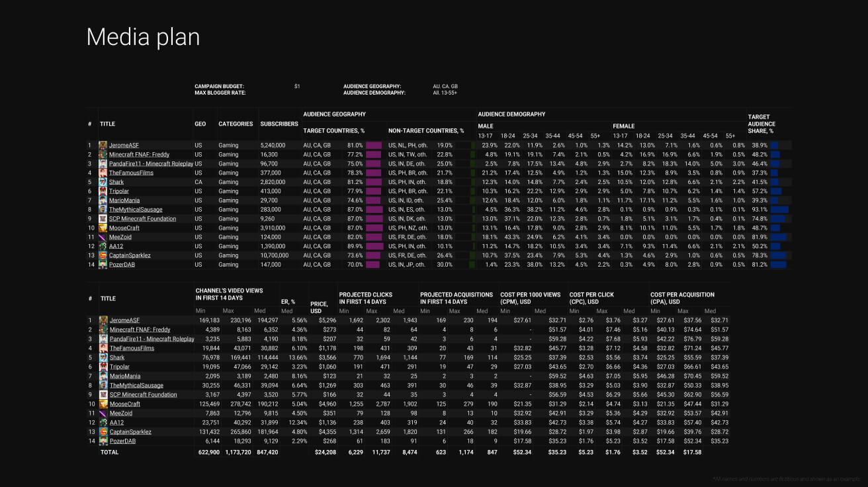
Task: Click PozerDAB avatar icon in the audience table
Action: 103,265
